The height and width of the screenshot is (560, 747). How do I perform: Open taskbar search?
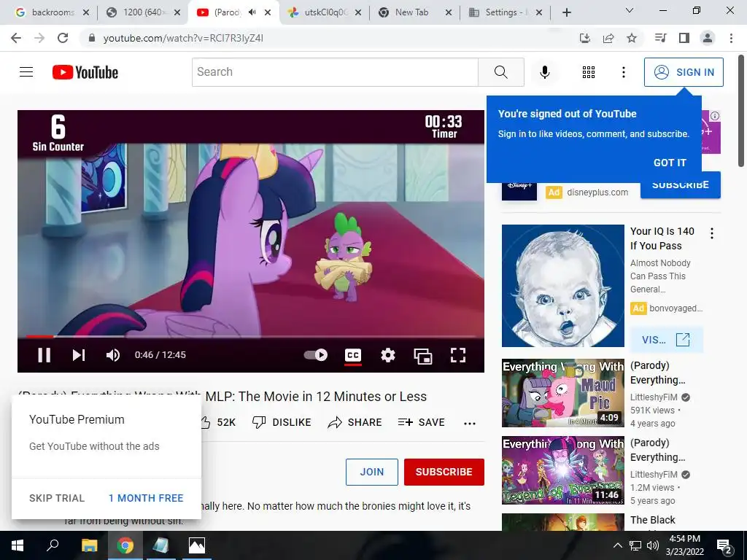click(x=53, y=545)
